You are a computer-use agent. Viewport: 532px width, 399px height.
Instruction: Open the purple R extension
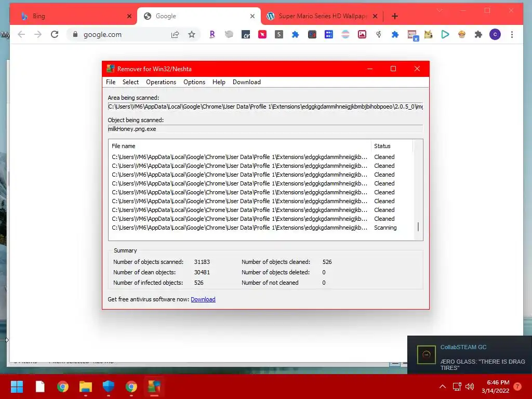pos(212,34)
